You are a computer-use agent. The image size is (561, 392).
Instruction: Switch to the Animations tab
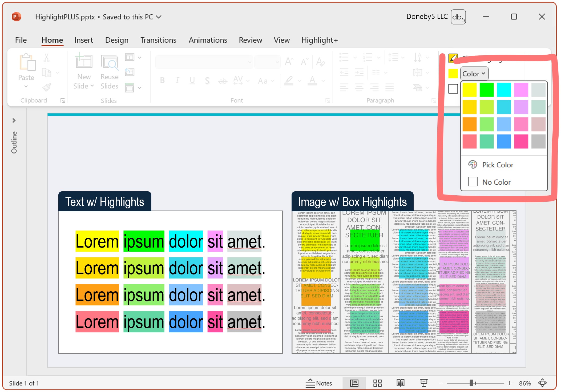208,40
